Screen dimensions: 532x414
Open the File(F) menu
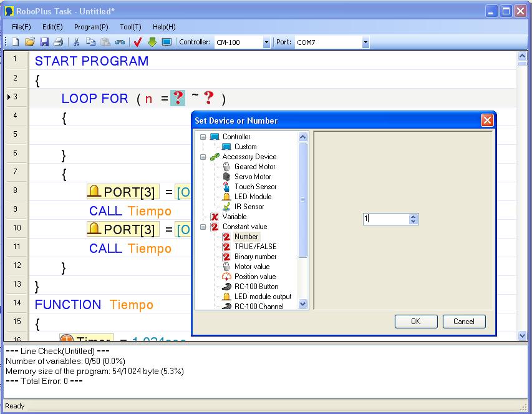coord(21,27)
